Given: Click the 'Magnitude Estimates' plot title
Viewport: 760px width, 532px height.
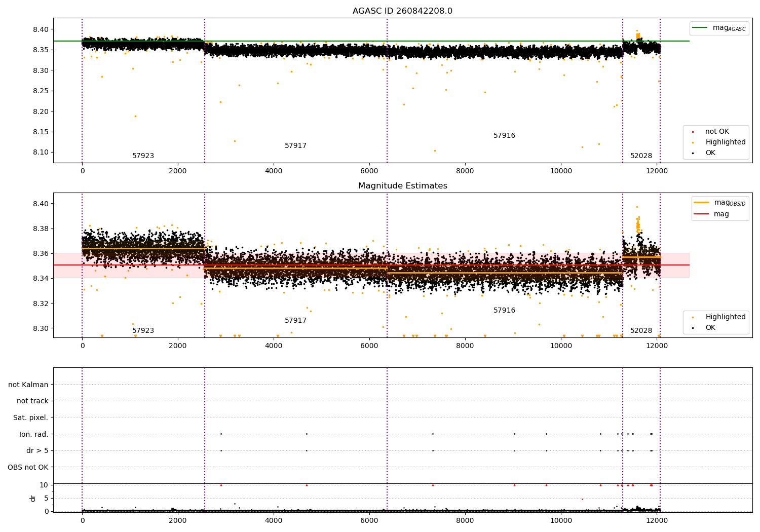Looking at the screenshot, I should 402,186.
